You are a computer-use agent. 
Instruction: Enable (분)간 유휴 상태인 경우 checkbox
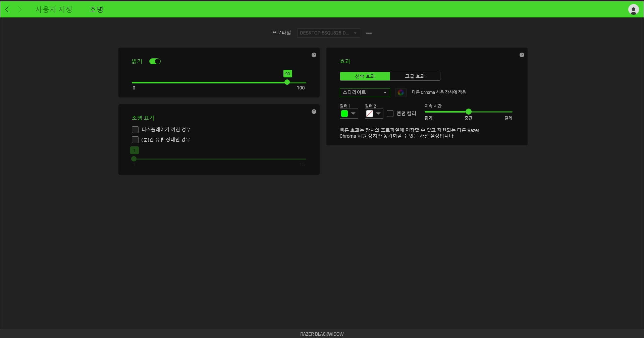[135, 140]
